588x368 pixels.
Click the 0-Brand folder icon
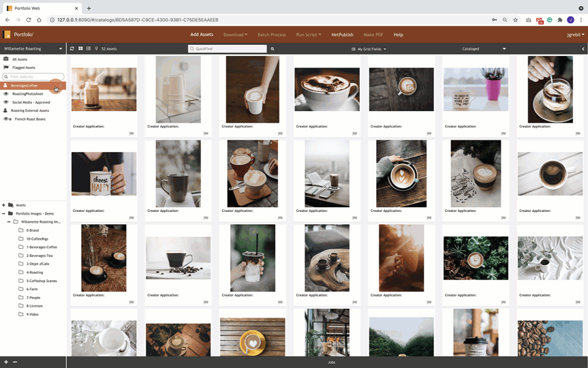click(x=21, y=230)
